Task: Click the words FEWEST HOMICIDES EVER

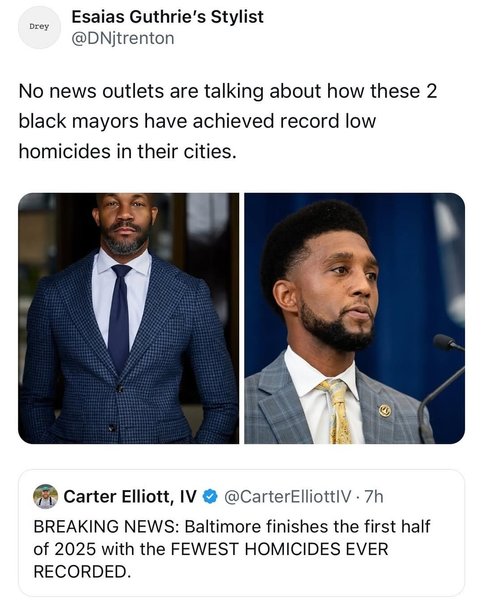Action: tap(279, 549)
